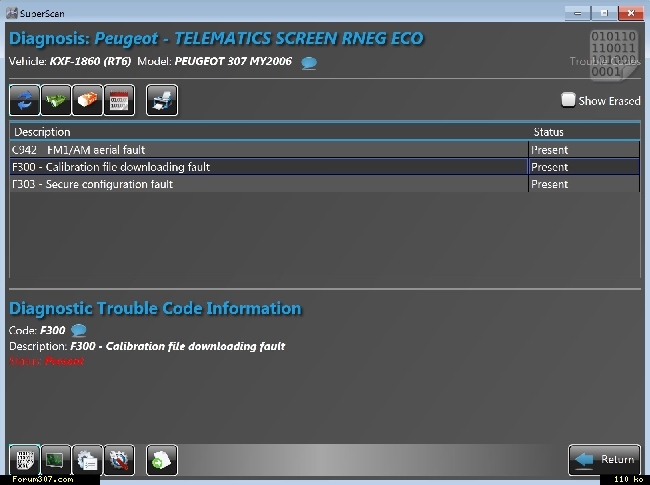
Task: Click the green icon in the top toolbar
Action: coord(56,100)
